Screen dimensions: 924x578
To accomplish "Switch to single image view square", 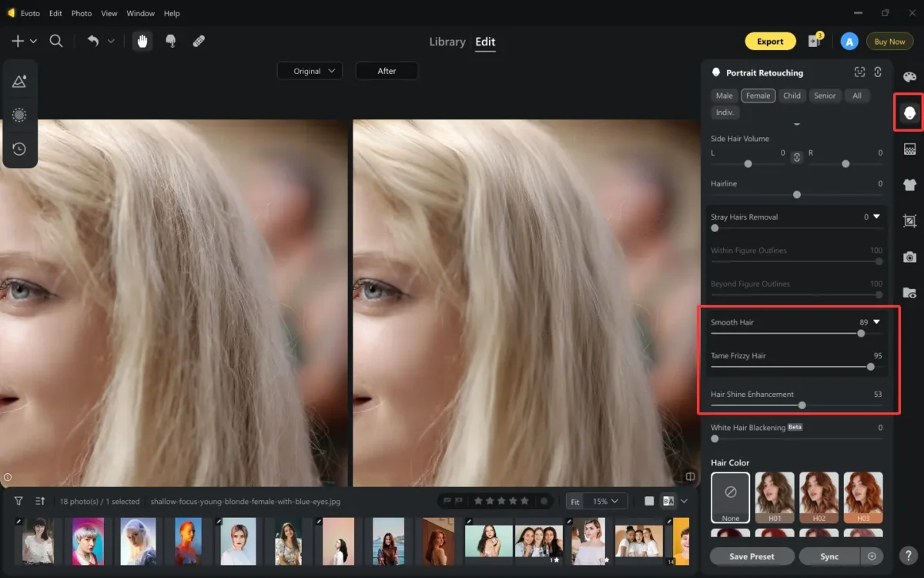I will click(x=649, y=501).
